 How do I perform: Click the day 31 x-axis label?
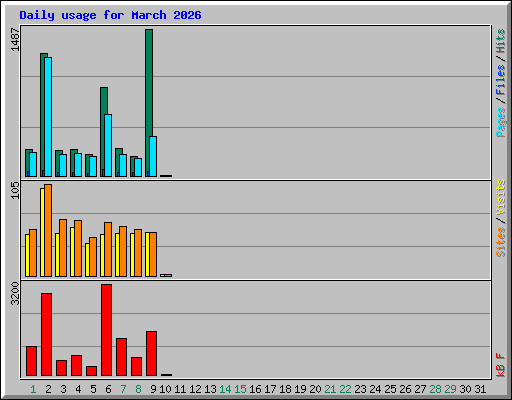tap(480, 389)
